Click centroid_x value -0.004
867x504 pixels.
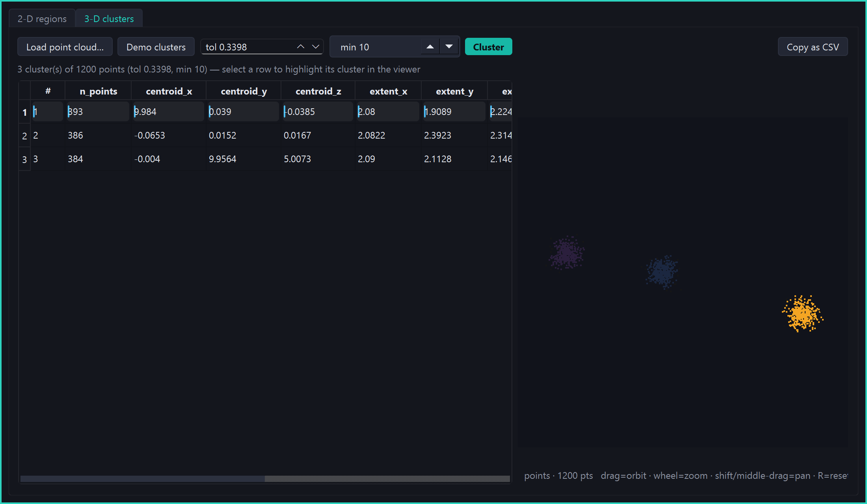(169, 159)
